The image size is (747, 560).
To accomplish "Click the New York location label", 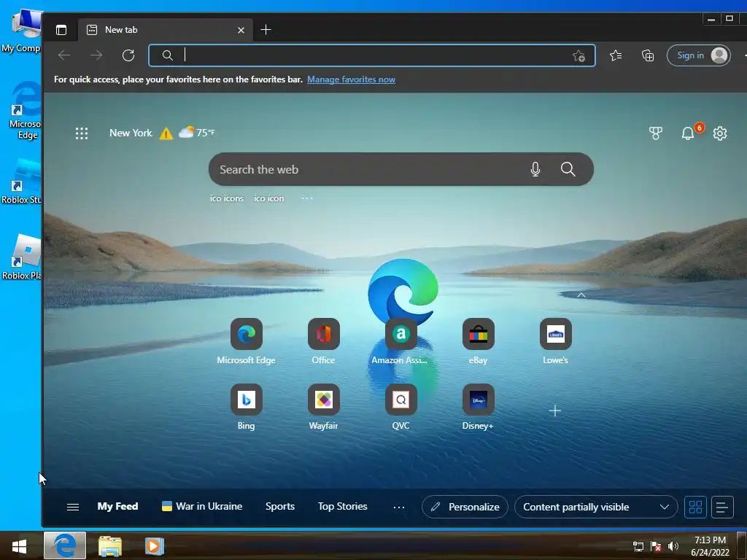I will click(131, 133).
